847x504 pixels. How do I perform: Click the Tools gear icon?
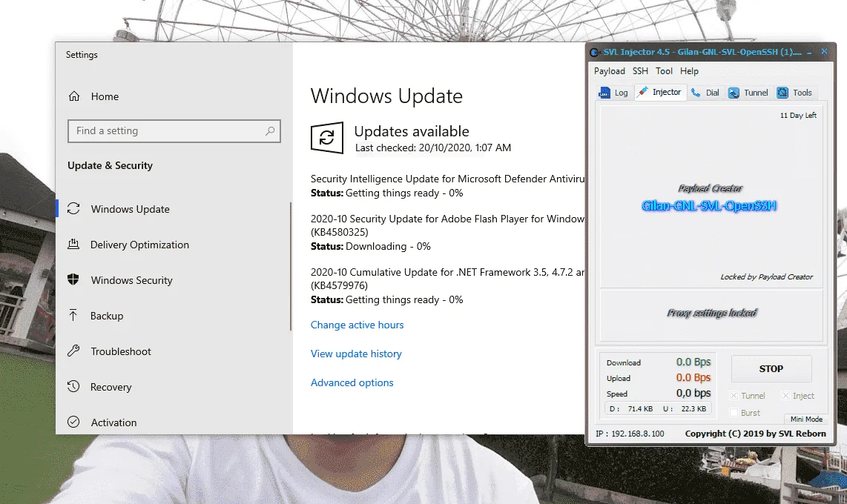click(x=782, y=93)
